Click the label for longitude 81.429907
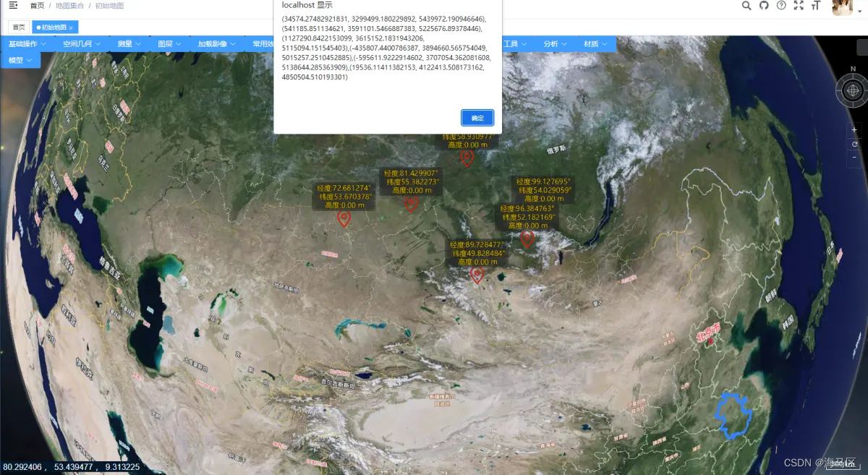868x475 pixels. point(411,182)
